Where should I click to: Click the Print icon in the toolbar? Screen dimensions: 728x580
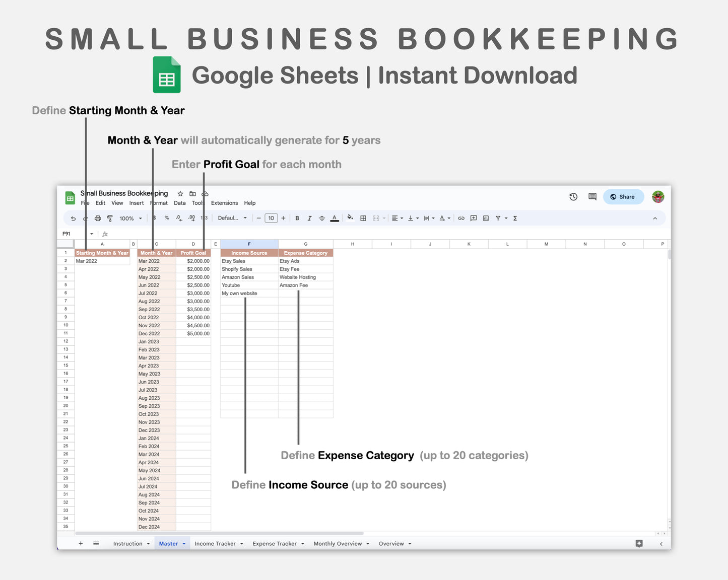(97, 218)
